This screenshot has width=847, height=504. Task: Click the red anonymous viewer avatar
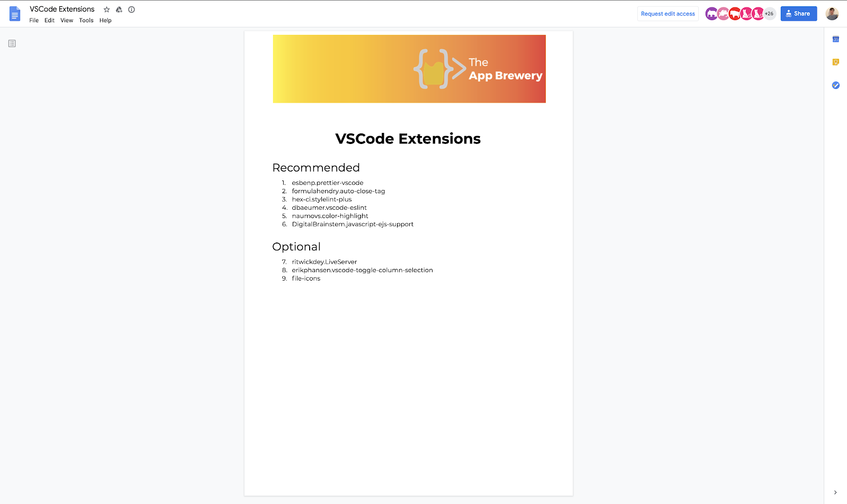[x=735, y=14]
